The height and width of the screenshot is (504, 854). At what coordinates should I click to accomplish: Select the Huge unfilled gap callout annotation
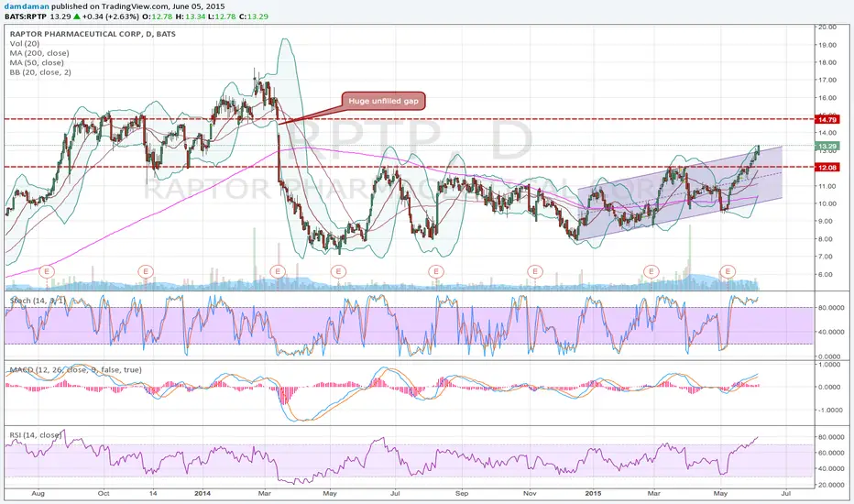point(383,101)
